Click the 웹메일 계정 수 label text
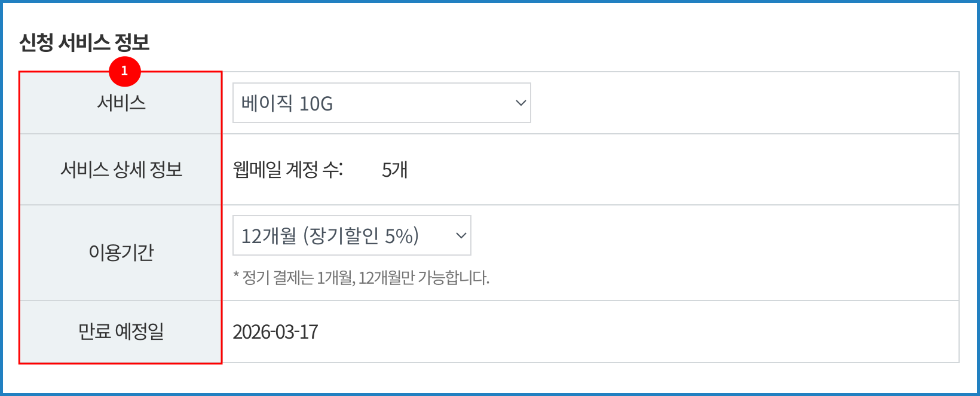980x396 pixels. click(x=287, y=170)
